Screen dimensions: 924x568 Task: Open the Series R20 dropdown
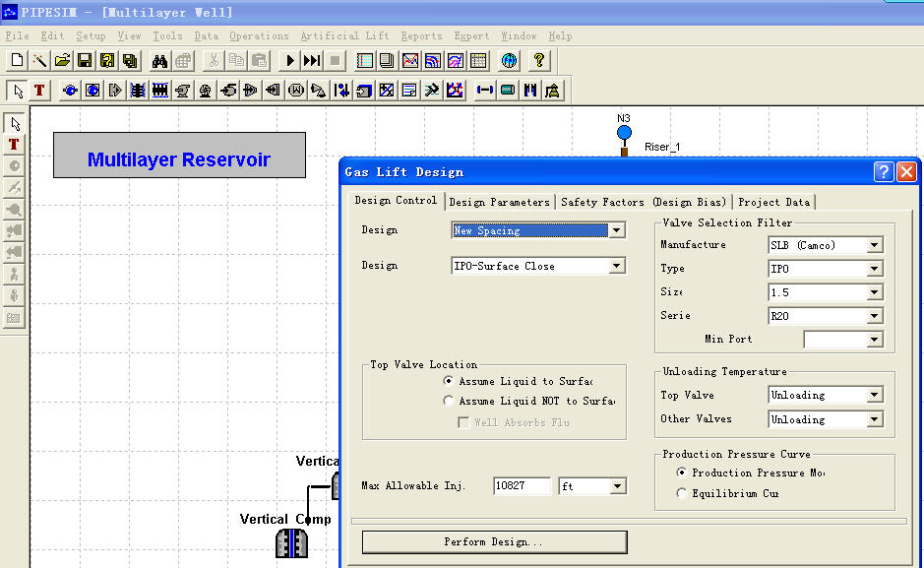coord(875,316)
